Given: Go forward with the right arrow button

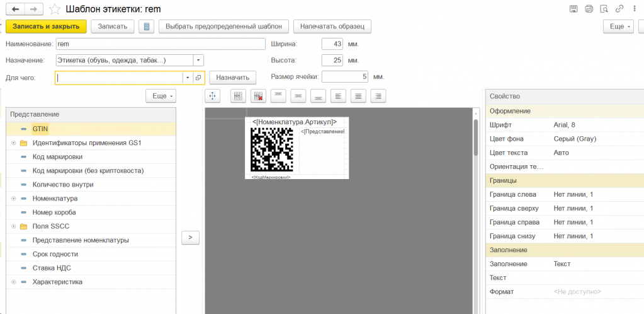Looking at the screenshot, I should coord(35,9).
